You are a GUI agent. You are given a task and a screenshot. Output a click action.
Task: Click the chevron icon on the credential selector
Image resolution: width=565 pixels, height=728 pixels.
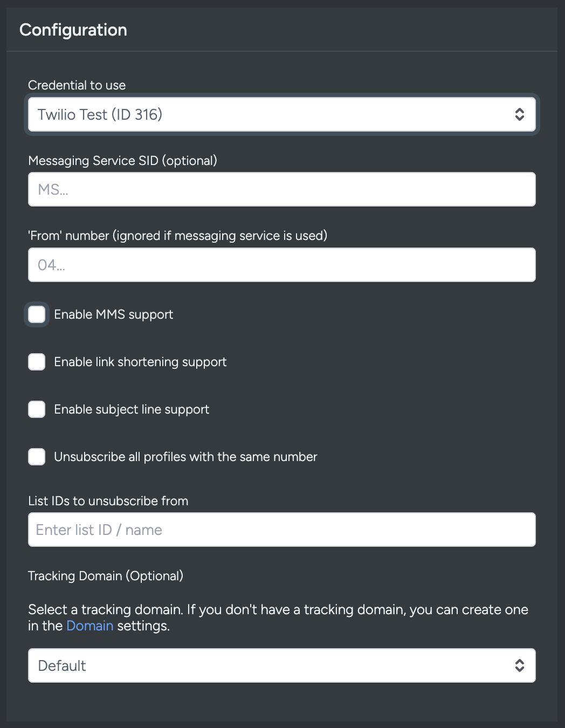(519, 114)
